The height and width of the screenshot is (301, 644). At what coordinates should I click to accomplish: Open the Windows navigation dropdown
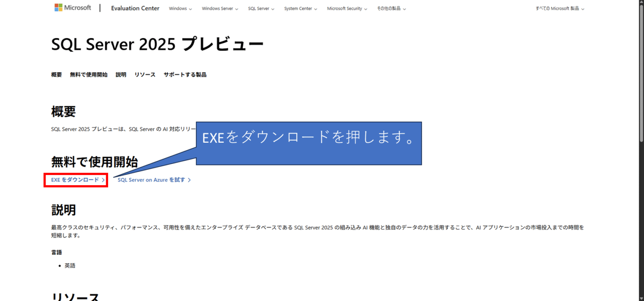coord(179,8)
